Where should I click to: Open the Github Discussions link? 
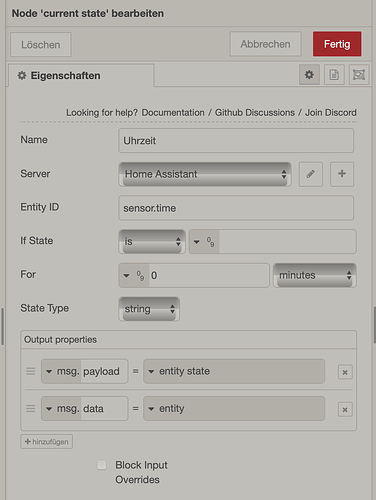point(255,113)
